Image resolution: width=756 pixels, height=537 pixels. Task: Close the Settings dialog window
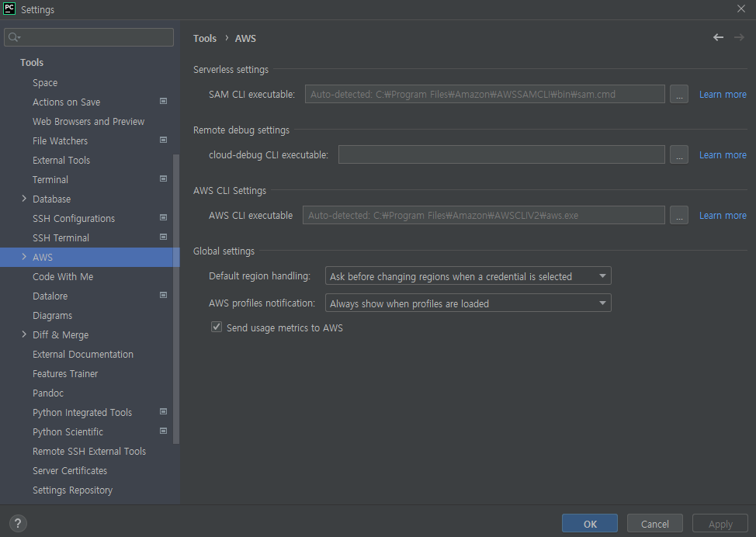(x=741, y=9)
